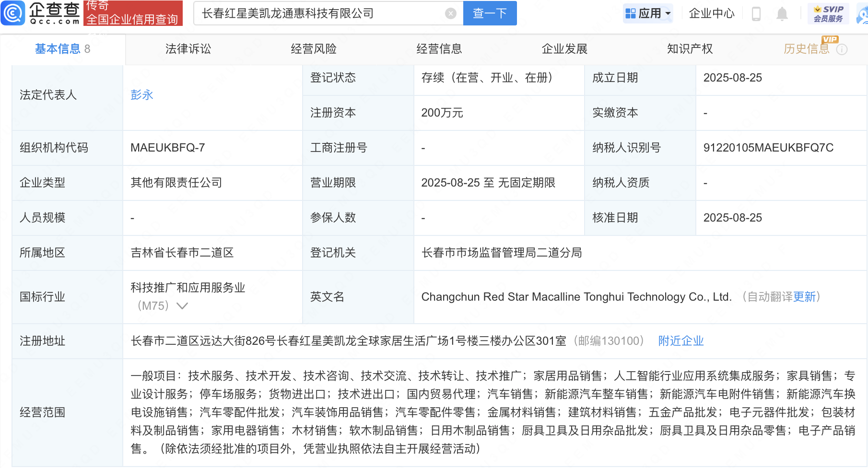Click the postal code 邮编130100 text

(609, 341)
